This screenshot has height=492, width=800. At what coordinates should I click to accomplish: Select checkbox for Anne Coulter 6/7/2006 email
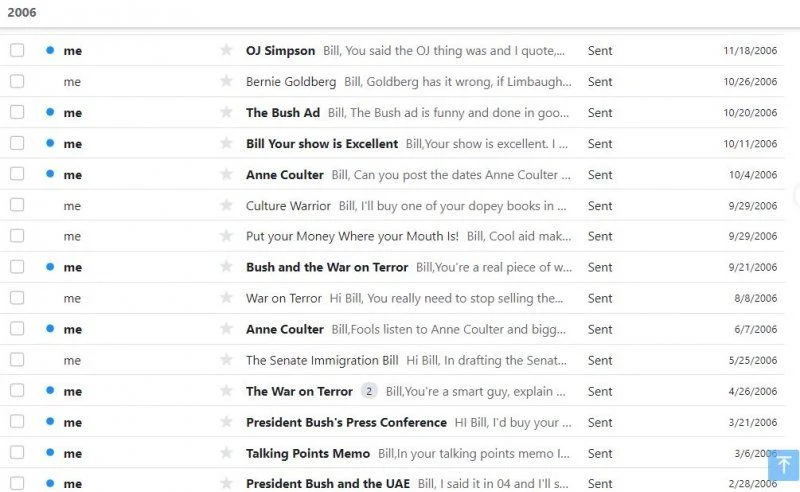pos(17,329)
